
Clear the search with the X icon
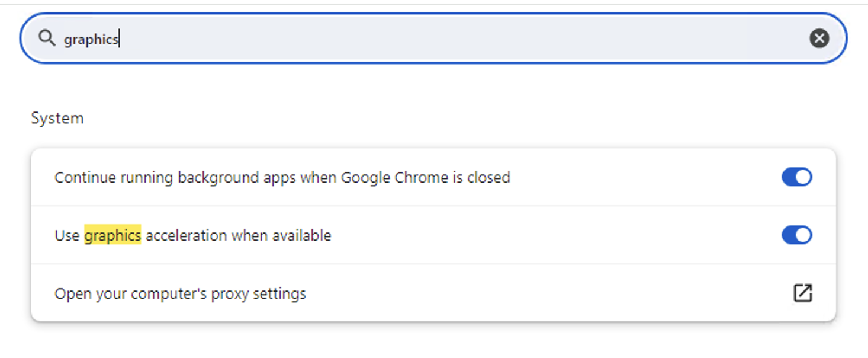819,39
